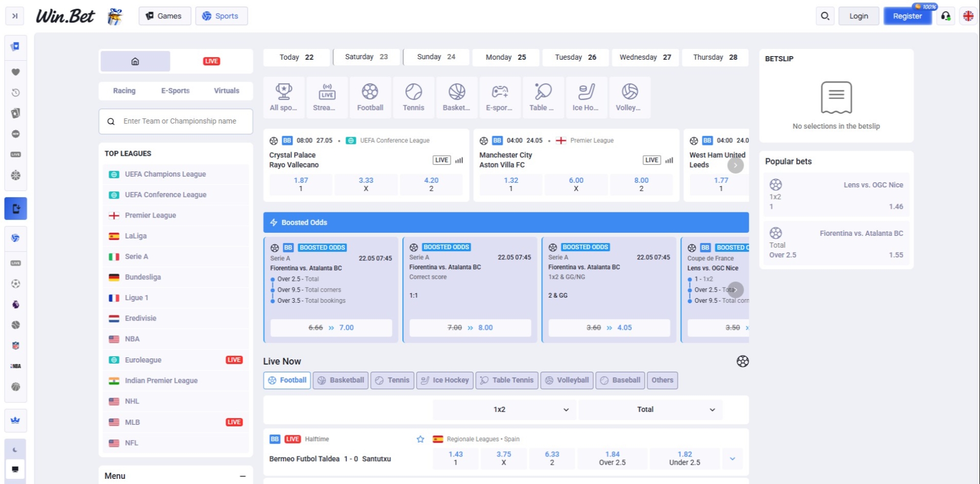Select Wednesday 27 date tab

(x=645, y=57)
